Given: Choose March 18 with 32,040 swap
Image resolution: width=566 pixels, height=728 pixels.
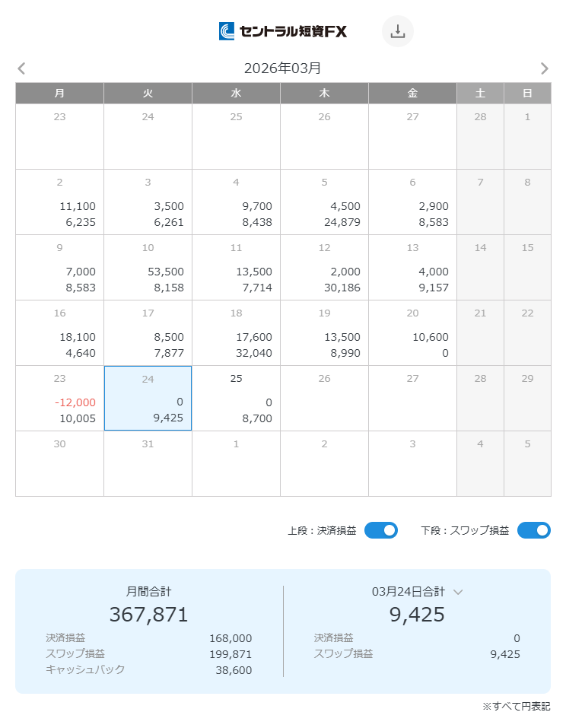Looking at the screenshot, I should click(x=236, y=332).
